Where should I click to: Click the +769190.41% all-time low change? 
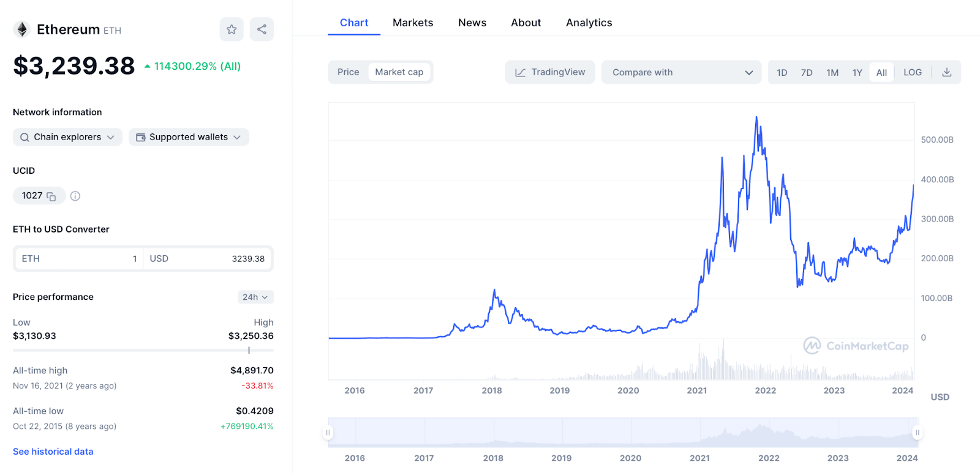pyautogui.click(x=247, y=426)
